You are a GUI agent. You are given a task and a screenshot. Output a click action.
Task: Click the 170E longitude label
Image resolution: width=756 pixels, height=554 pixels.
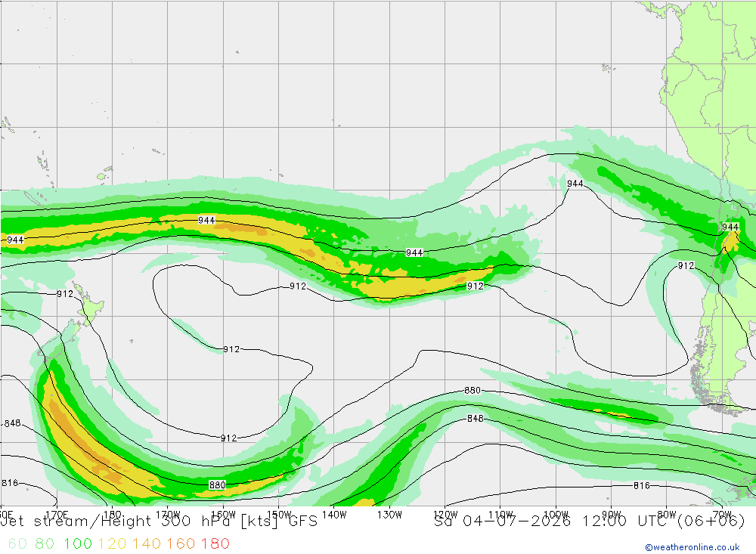click(57, 515)
